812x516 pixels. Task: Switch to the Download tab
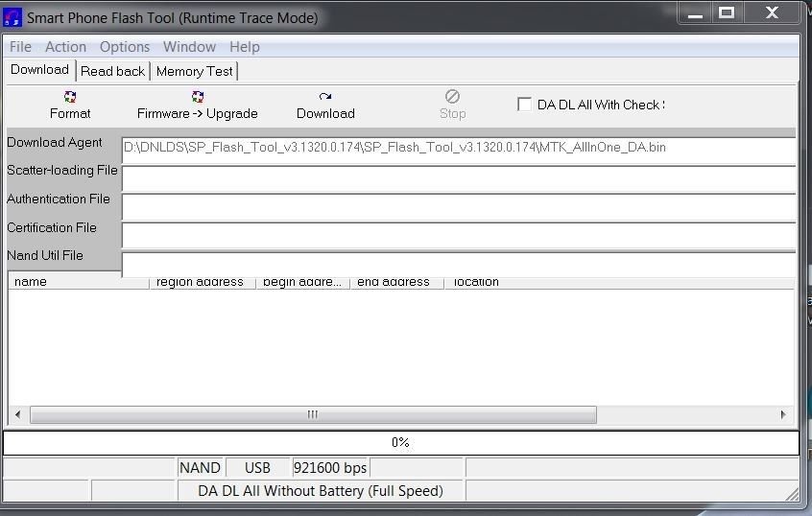pyautogui.click(x=40, y=70)
